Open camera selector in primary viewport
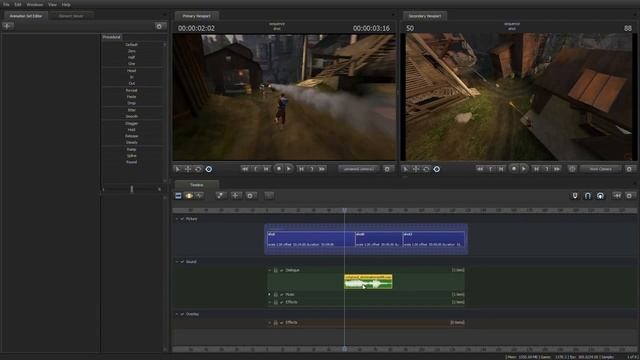 pos(358,169)
